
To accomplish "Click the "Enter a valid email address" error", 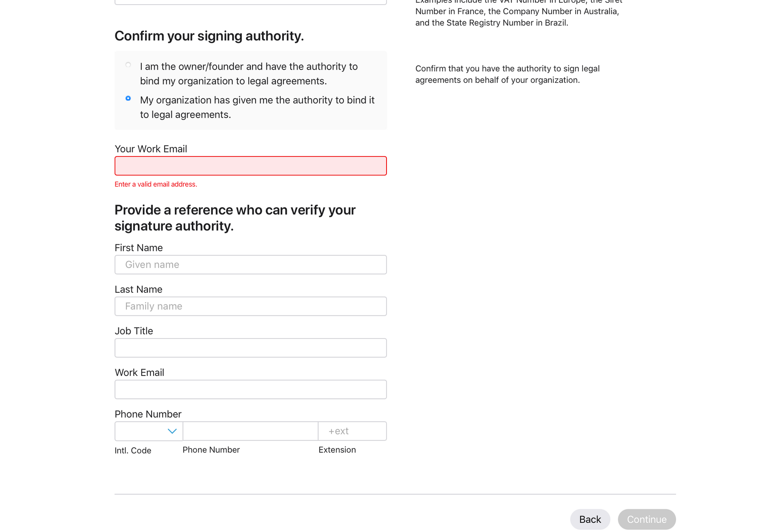I will click(x=156, y=184).
